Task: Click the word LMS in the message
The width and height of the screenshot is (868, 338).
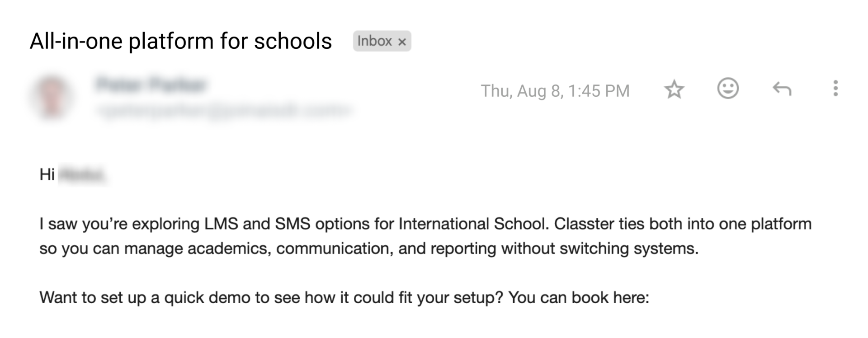Action: pos(221,224)
